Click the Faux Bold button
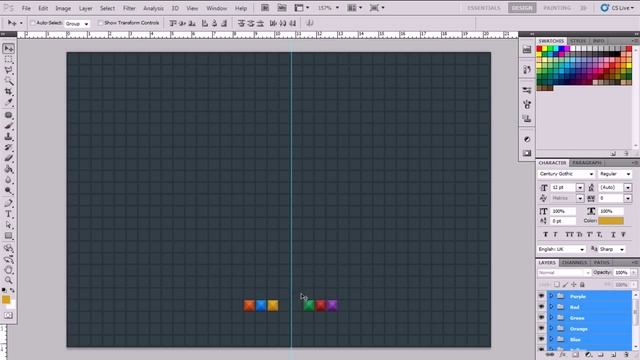This screenshot has height=360, width=640. click(x=545, y=234)
